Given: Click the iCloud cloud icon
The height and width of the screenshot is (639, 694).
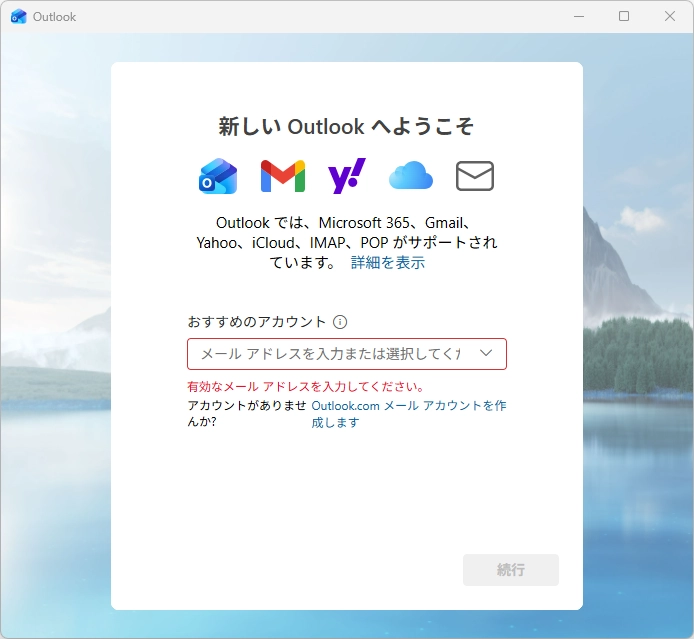Looking at the screenshot, I should click(x=411, y=176).
